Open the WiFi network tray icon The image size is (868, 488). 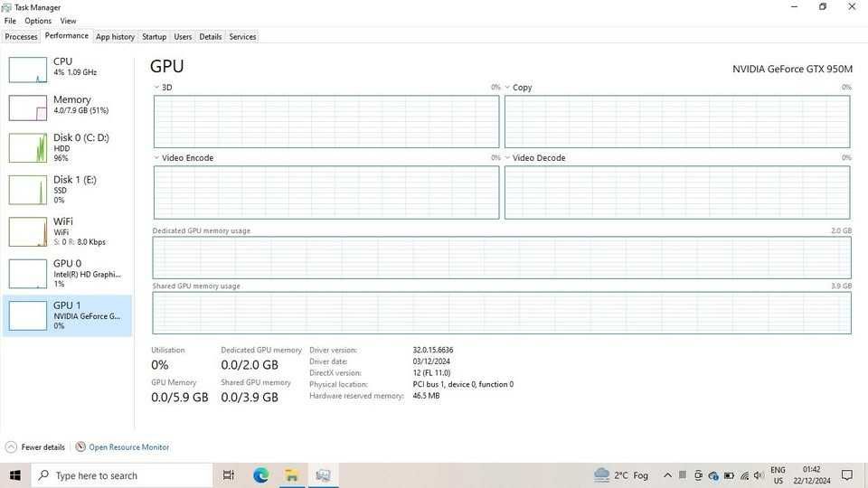coord(744,475)
